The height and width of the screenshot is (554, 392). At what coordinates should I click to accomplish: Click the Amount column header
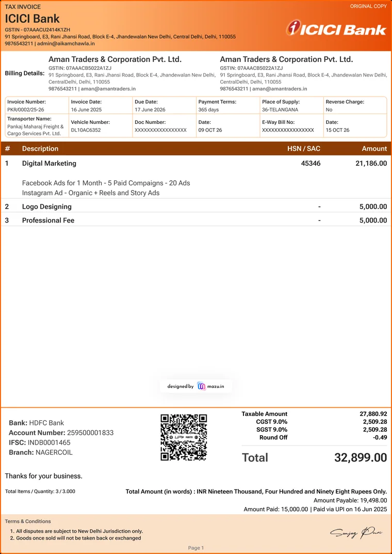(374, 148)
